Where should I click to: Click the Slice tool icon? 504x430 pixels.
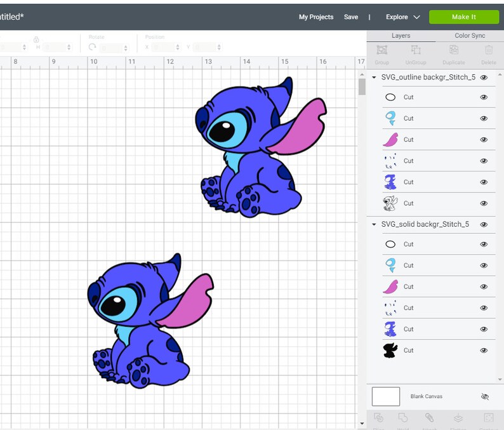tap(378, 417)
